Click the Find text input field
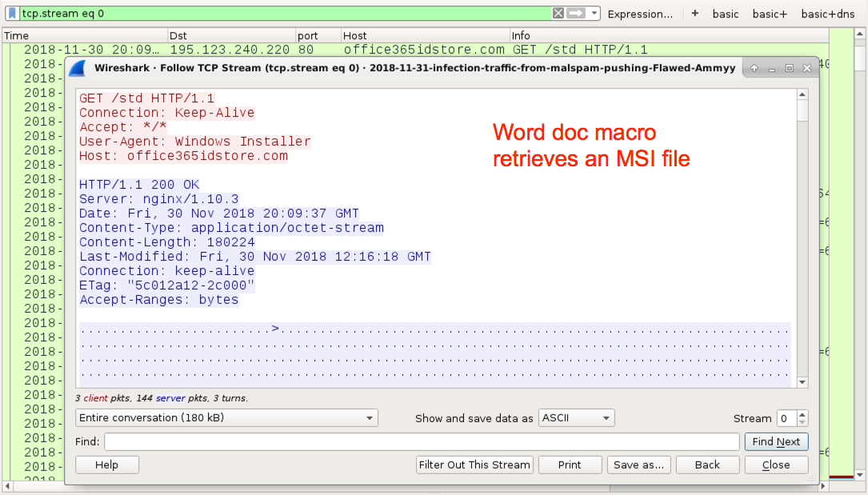Viewport: 868px width, 495px height. (x=422, y=441)
